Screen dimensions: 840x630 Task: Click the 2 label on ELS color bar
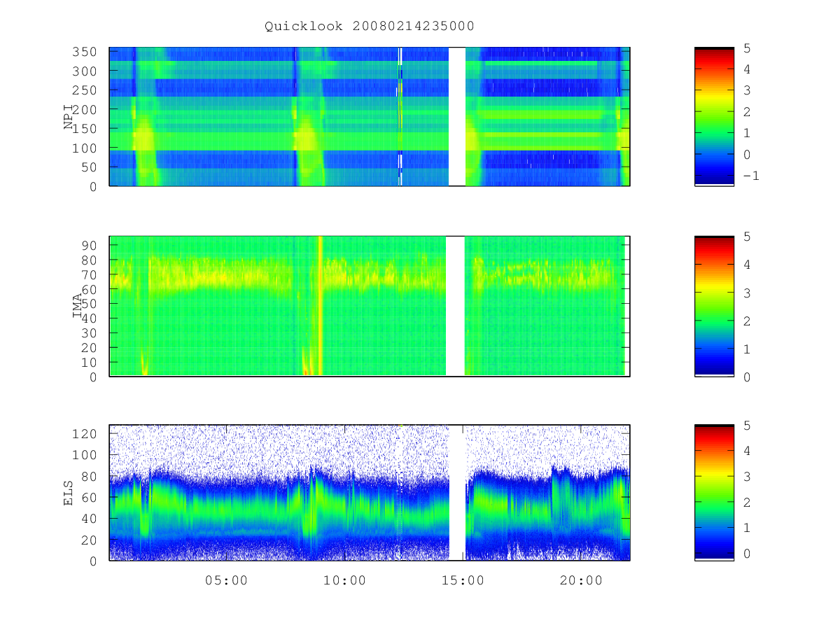(747, 503)
